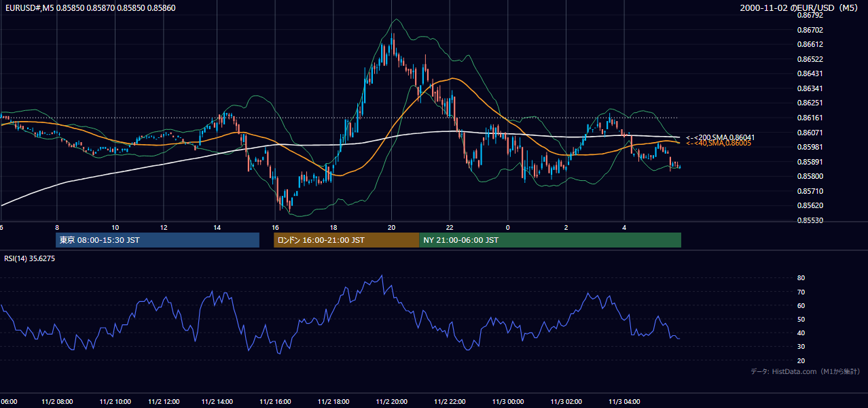Click price axis value 0.85981

coord(810,147)
